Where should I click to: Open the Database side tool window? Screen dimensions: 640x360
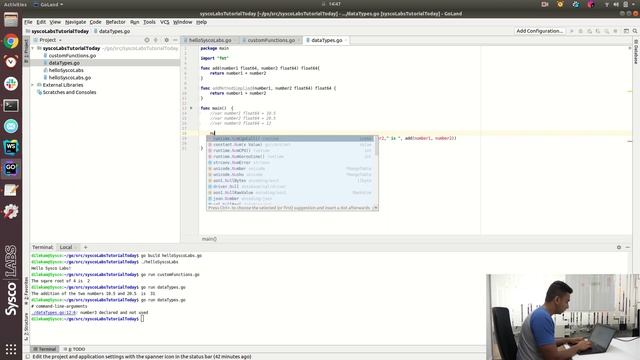[636, 52]
